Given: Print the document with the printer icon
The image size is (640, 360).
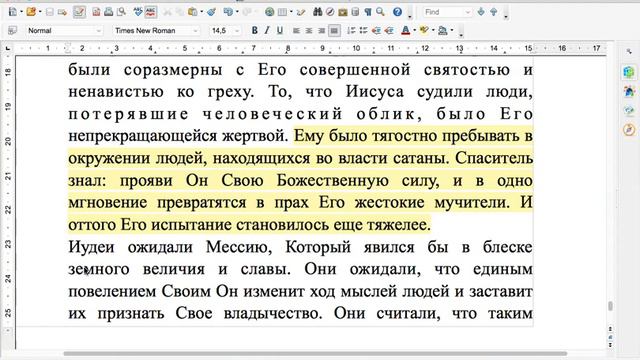Looking at the screenshot, I should click(108, 12).
